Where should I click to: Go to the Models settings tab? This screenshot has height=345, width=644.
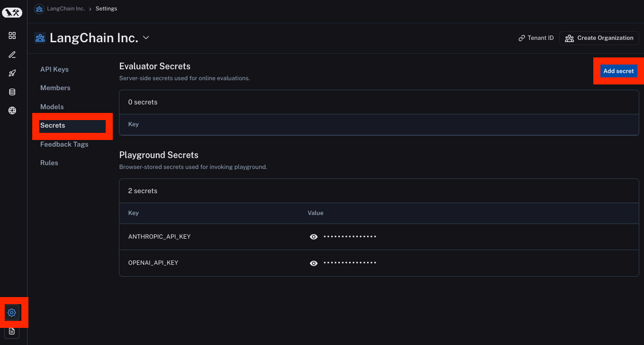[52, 107]
